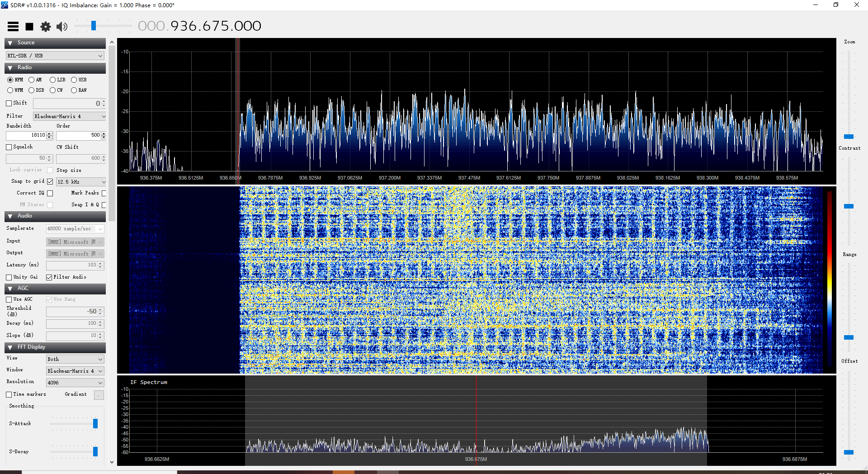Adjust the Zoom slider
The image size is (868, 474).
click(849, 137)
